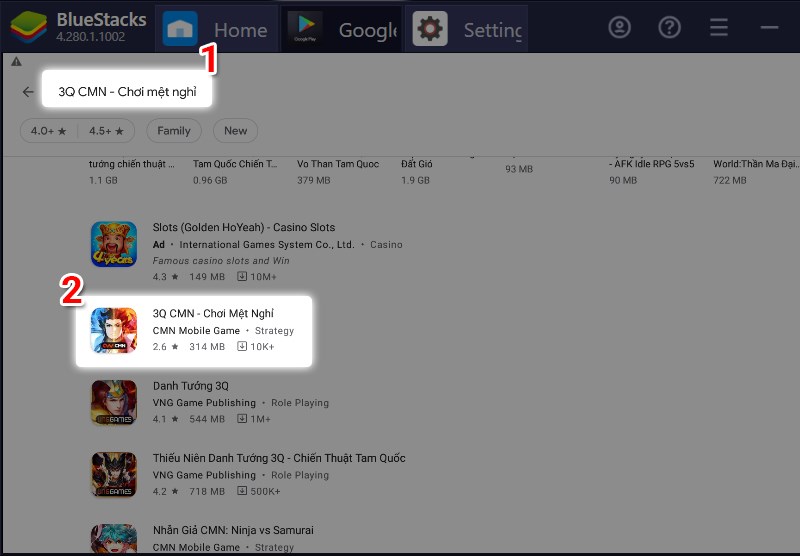800x556 pixels.
Task: Go back with the arrow button
Action: 28,91
